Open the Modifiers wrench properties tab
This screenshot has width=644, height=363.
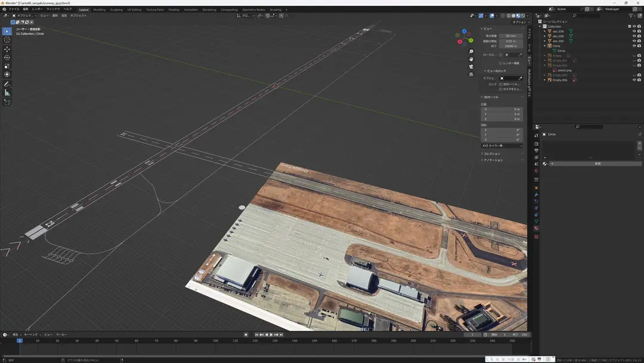537,195
